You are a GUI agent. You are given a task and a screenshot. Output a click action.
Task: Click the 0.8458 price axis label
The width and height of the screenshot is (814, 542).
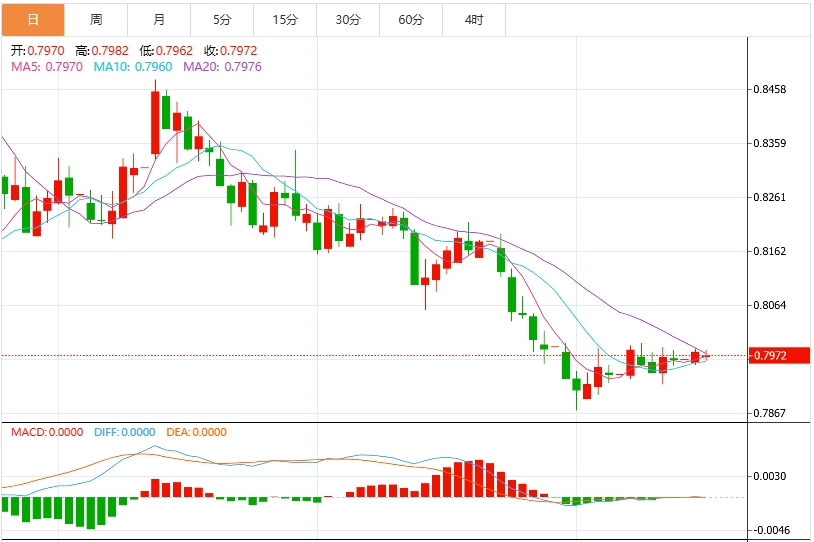pyautogui.click(x=770, y=89)
